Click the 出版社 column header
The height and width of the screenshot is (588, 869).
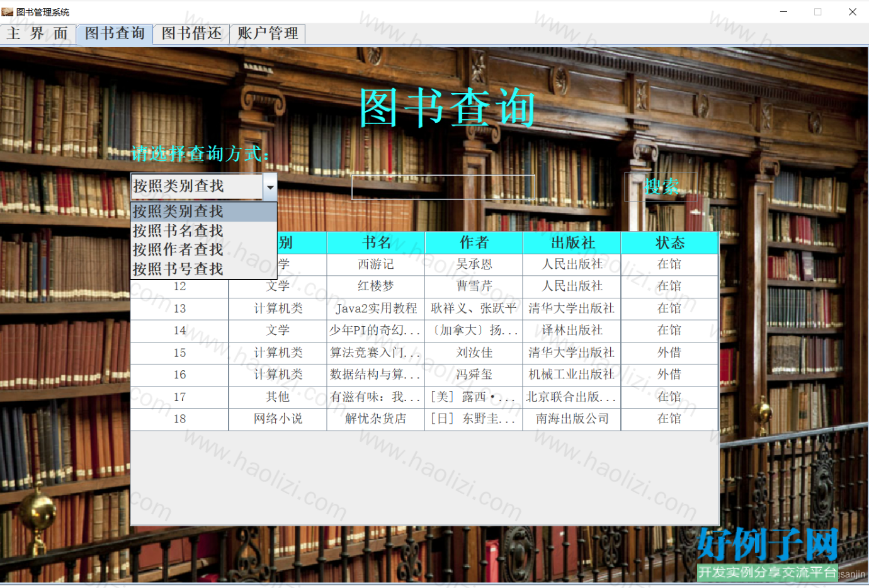[x=572, y=243]
